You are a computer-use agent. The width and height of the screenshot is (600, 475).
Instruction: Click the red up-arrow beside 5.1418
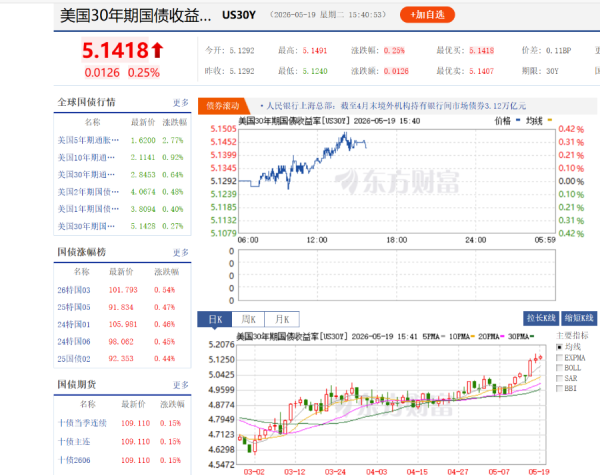point(157,50)
